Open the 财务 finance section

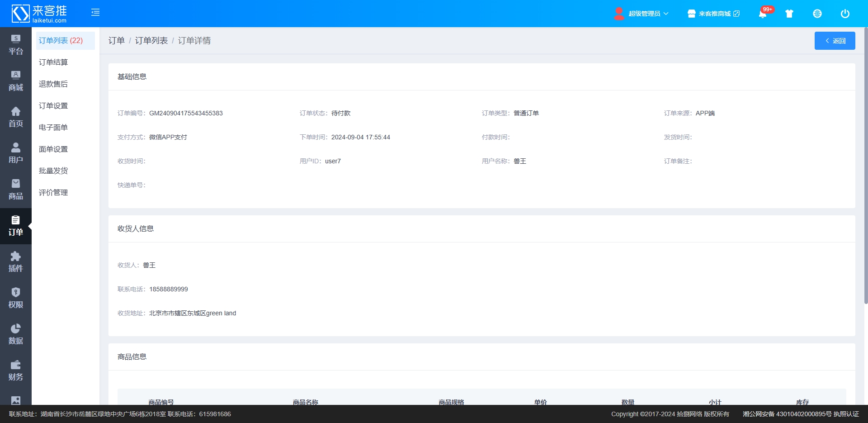[16, 371]
